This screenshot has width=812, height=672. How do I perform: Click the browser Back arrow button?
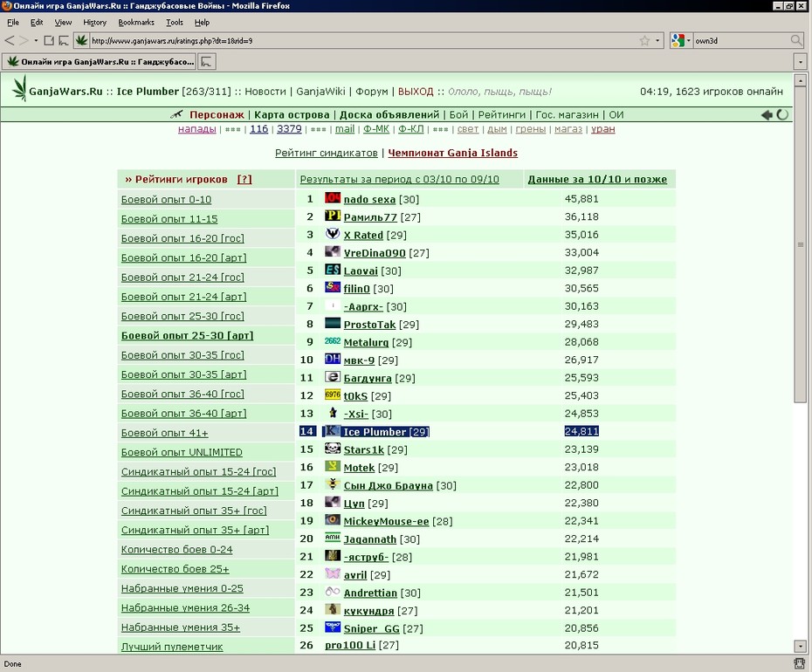[x=10, y=40]
